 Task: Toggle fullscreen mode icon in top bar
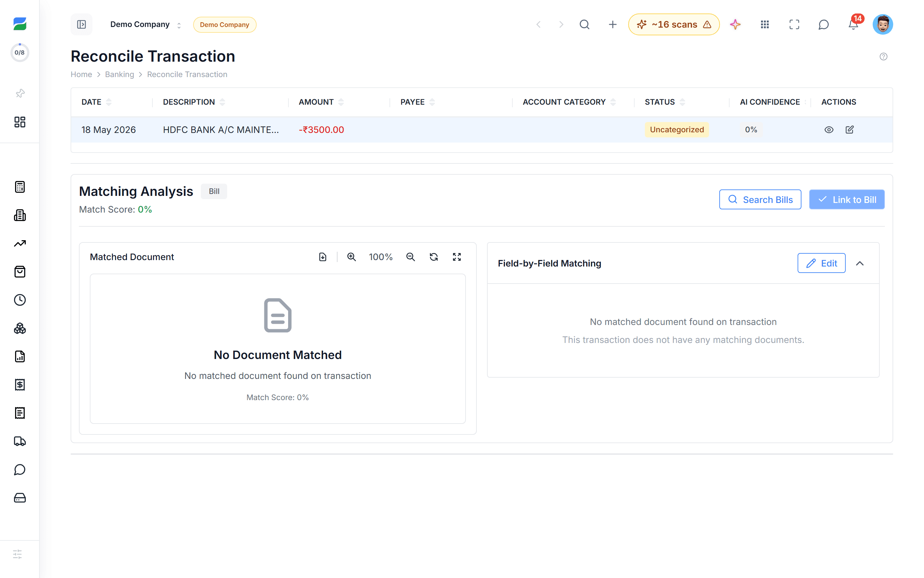pos(794,24)
